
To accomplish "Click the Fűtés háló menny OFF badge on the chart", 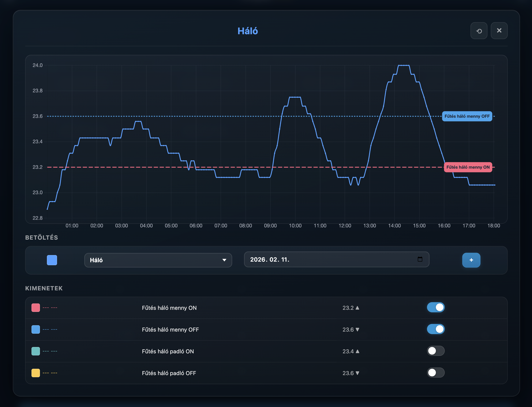I will [467, 116].
